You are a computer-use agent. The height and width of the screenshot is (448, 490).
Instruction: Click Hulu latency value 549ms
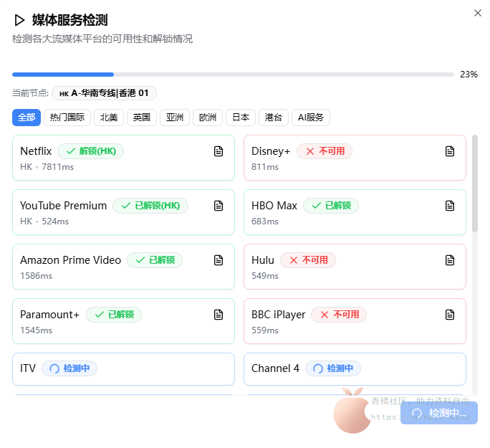[x=265, y=276]
